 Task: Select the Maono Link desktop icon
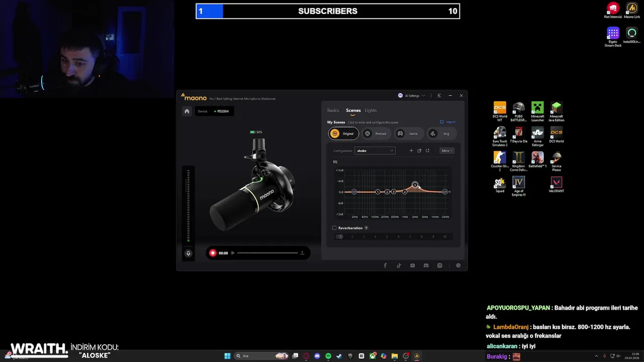pyautogui.click(x=632, y=11)
